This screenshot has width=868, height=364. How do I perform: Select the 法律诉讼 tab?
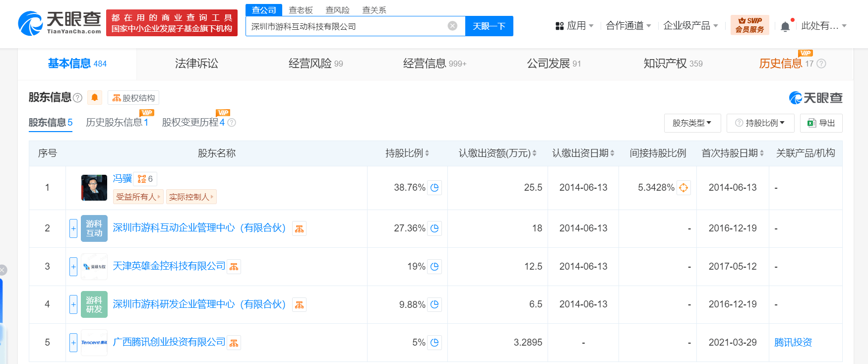click(x=196, y=64)
